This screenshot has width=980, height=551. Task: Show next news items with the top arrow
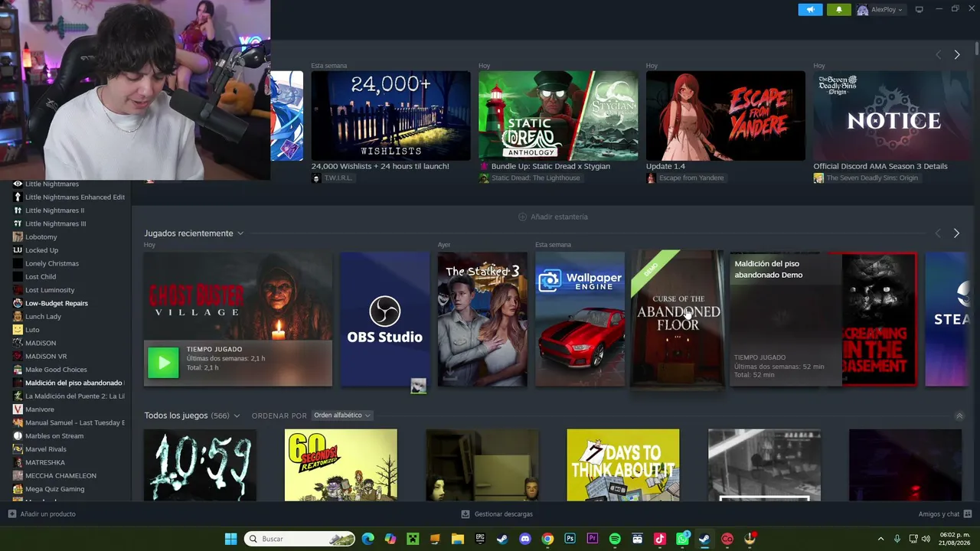click(x=956, y=55)
